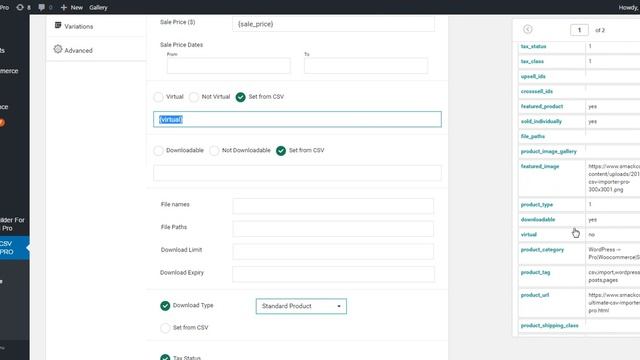The width and height of the screenshot is (640, 360).
Task: Click the crosssell_ids field name
Action: (x=537, y=91)
